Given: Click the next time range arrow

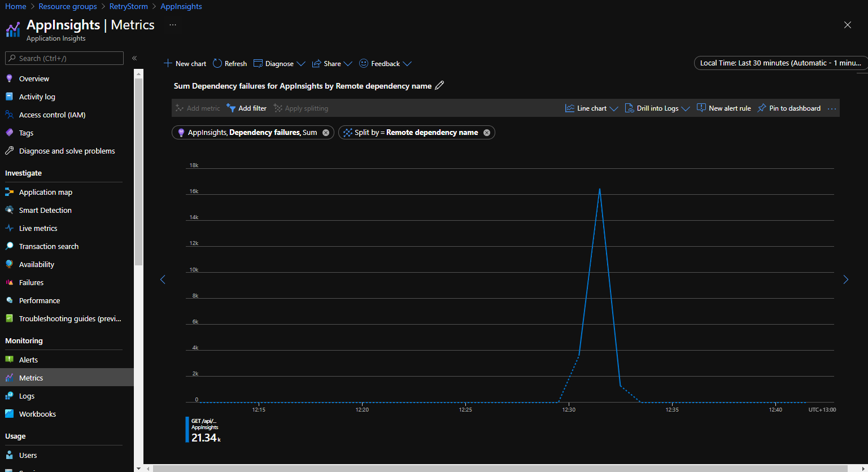Looking at the screenshot, I should (845, 279).
